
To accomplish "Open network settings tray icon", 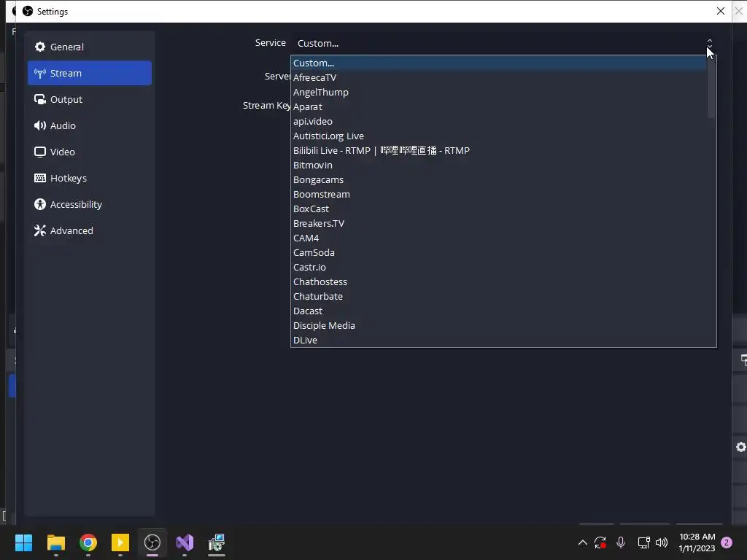I will click(643, 542).
